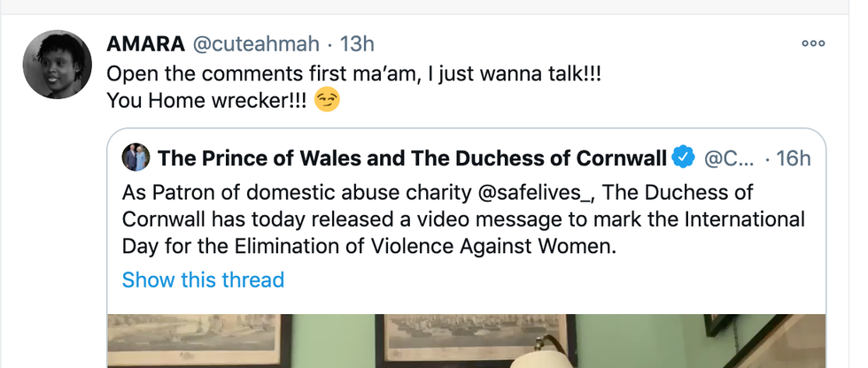Click the quoted tweet's small avatar
Image resolution: width=868 pixels, height=368 pixels.
click(x=135, y=157)
